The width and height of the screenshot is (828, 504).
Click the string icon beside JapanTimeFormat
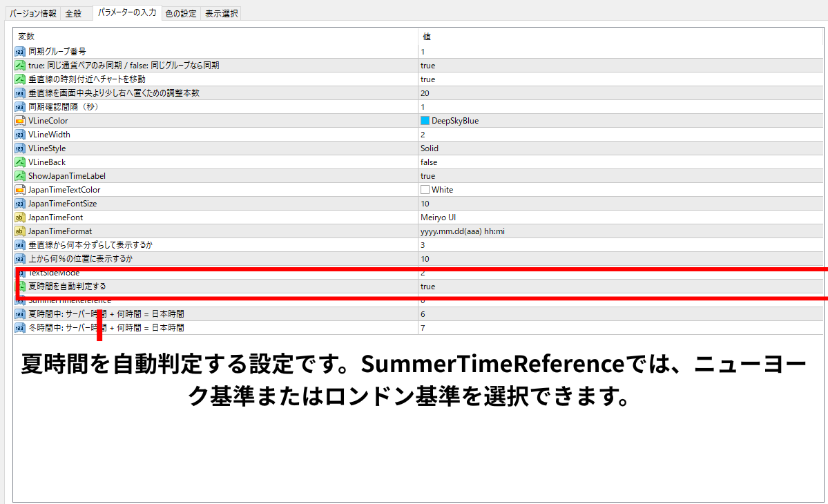click(x=20, y=231)
